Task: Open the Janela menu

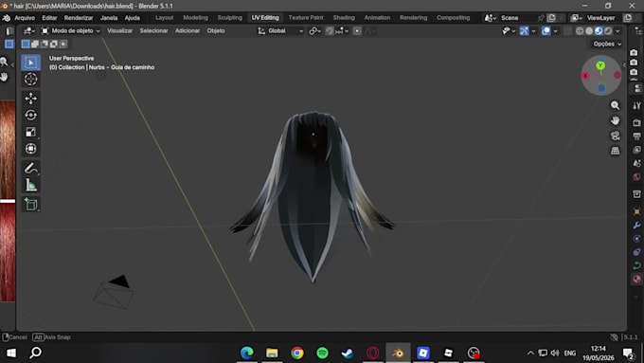Action: (109, 18)
